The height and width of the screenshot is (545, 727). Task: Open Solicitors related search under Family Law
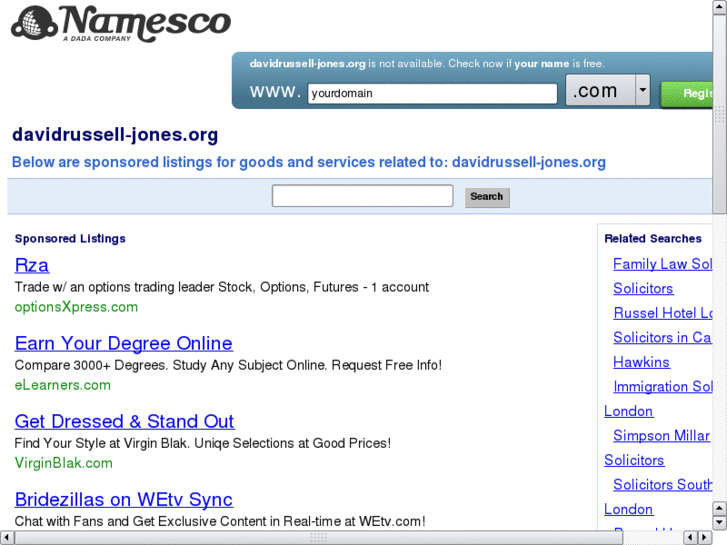pos(643,289)
